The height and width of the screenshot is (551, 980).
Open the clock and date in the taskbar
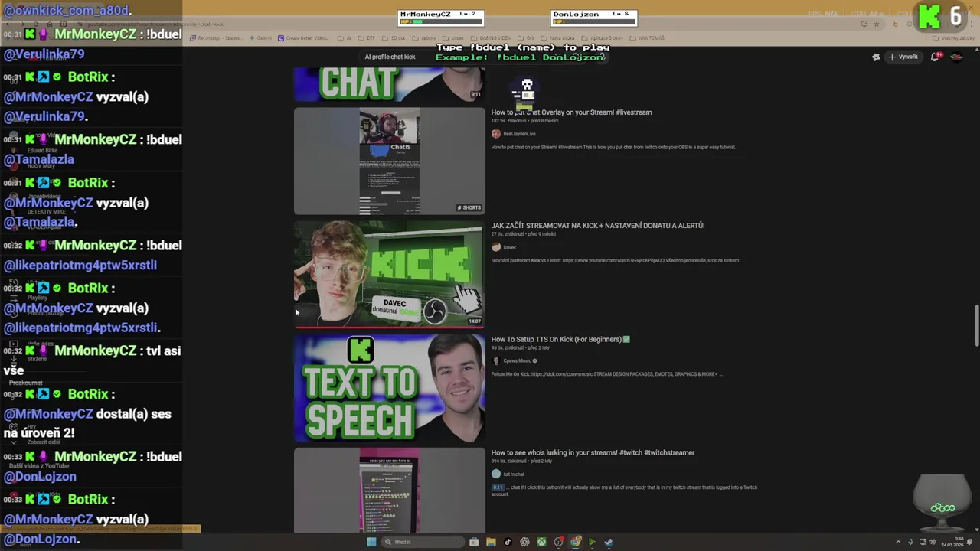[952, 542]
